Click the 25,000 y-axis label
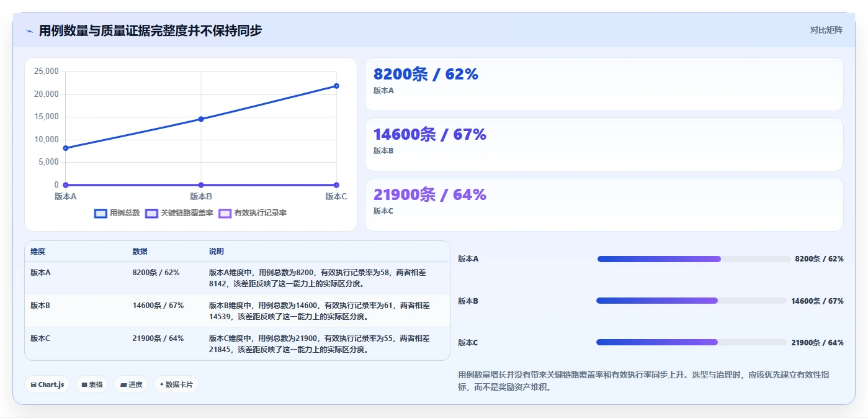The height and width of the screenshot is (418, 868). 47,71
